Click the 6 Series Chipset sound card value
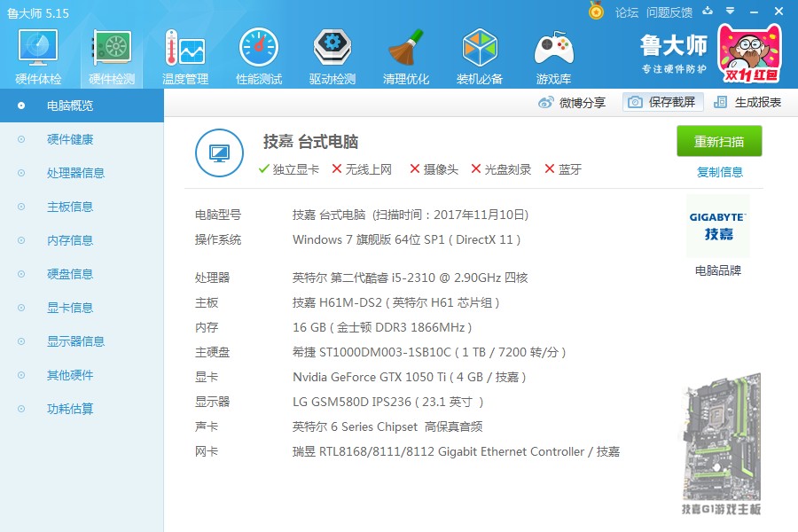 coord(387,426)
